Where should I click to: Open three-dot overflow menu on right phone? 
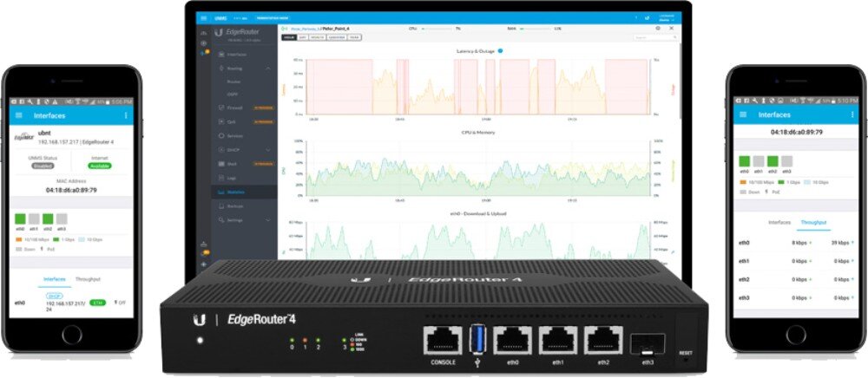[852, 114]
